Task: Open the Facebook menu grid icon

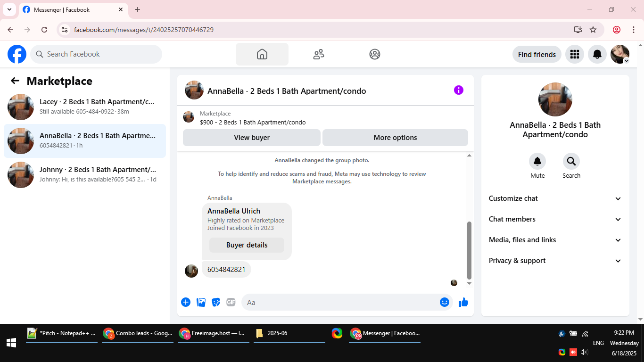Action: point(575,54)
